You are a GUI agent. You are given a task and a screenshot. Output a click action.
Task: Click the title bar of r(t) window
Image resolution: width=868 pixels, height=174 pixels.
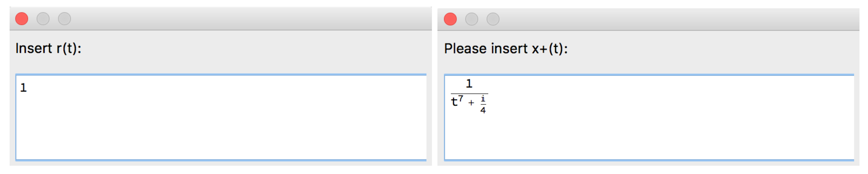point(236,18)
